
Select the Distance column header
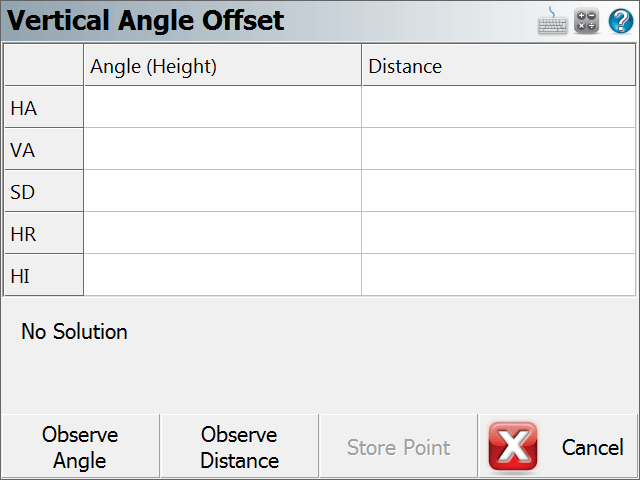tap(499, 65)
